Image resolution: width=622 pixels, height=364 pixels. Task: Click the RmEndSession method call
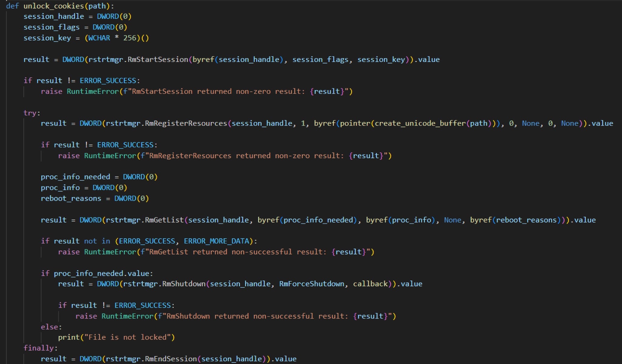pos(171,359)
